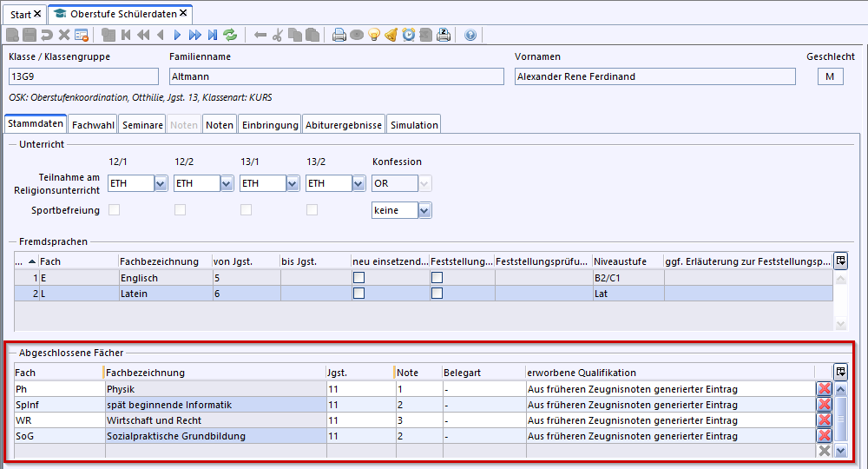Click the green refresh arrows toolbar icon
This screenshot has height=469, width=868.
pyautogui.click(x=230, y=35)
